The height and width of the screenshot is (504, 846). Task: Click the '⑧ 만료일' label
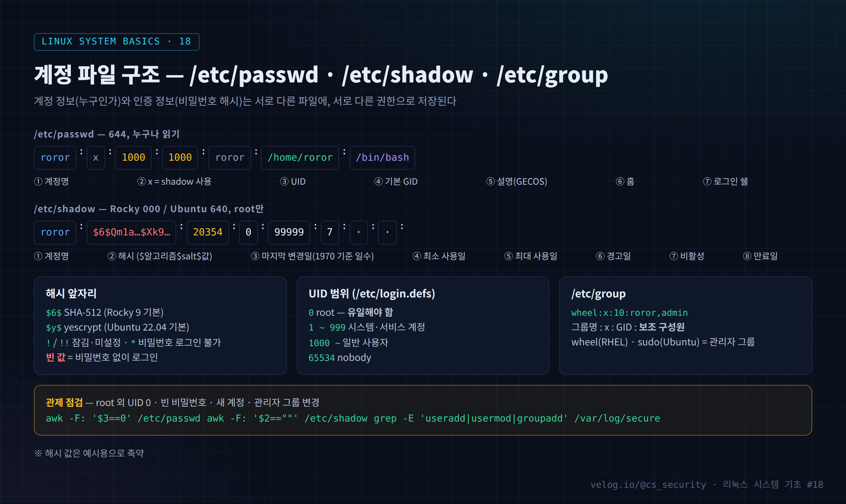coord(760,256)
